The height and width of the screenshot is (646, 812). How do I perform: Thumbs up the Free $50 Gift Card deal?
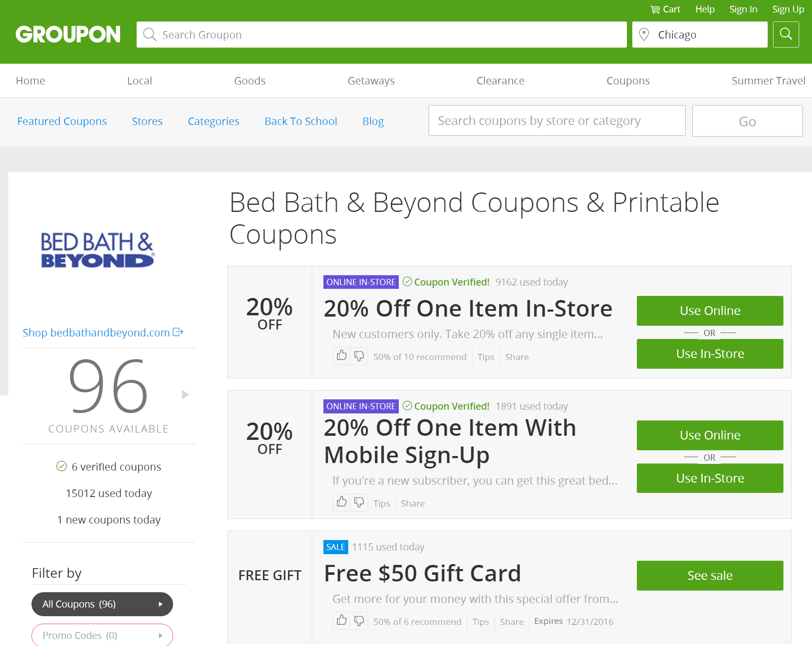342,621
